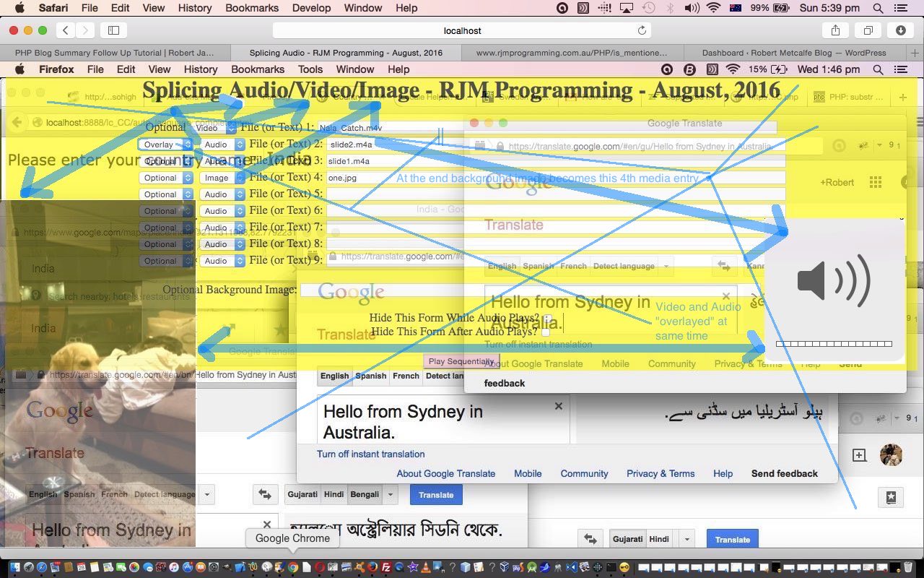Open the AirPlay display menu
The image size is (924, 578).
point(626,8)
